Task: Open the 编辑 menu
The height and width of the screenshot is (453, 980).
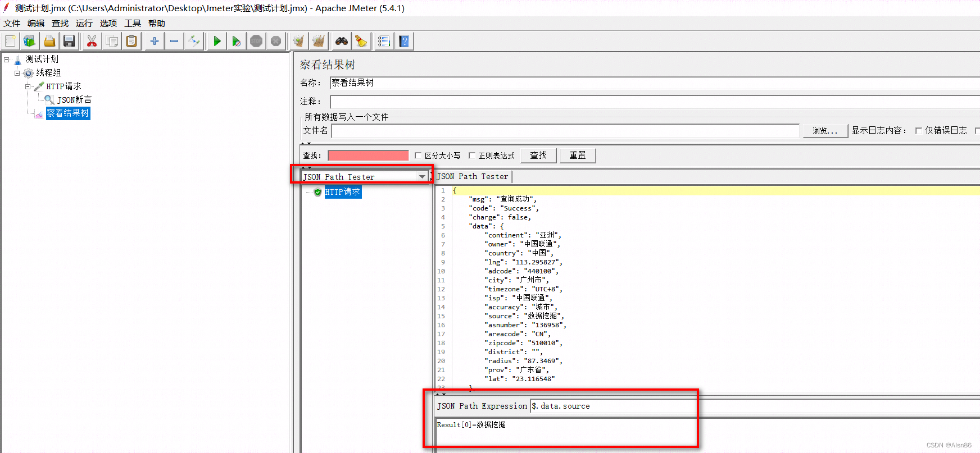Action: click(x=36, y=23)
